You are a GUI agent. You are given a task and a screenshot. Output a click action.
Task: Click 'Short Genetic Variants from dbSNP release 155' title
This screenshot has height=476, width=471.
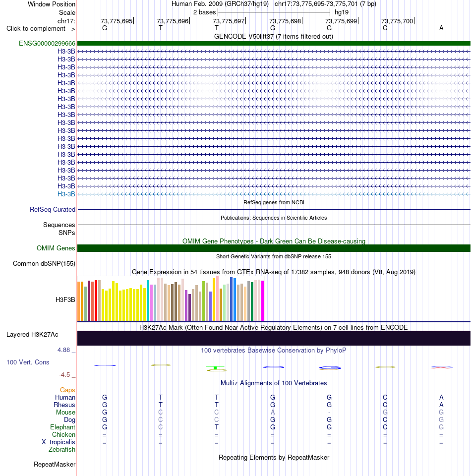(274, 256)
